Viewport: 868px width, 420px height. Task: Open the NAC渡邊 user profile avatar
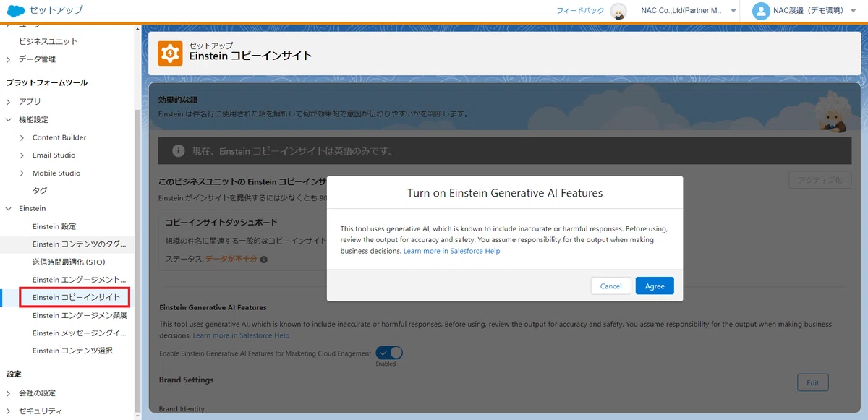[x=761, y=11]
